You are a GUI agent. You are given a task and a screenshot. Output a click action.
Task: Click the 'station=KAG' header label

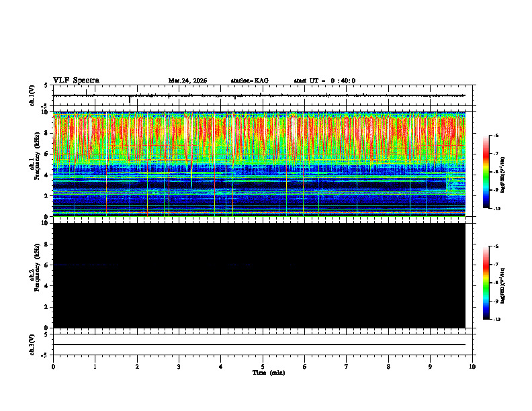coord(250,81)
